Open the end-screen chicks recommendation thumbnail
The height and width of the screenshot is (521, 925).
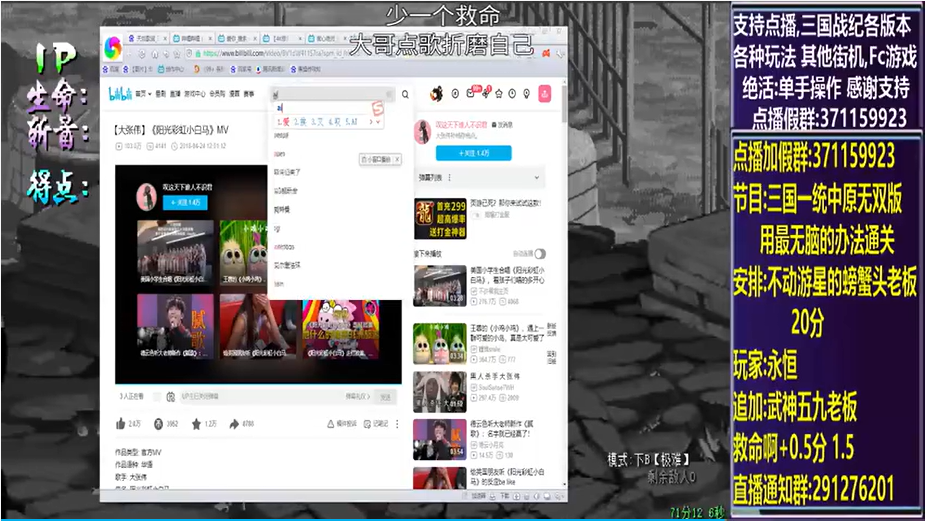tap(243, 252)
